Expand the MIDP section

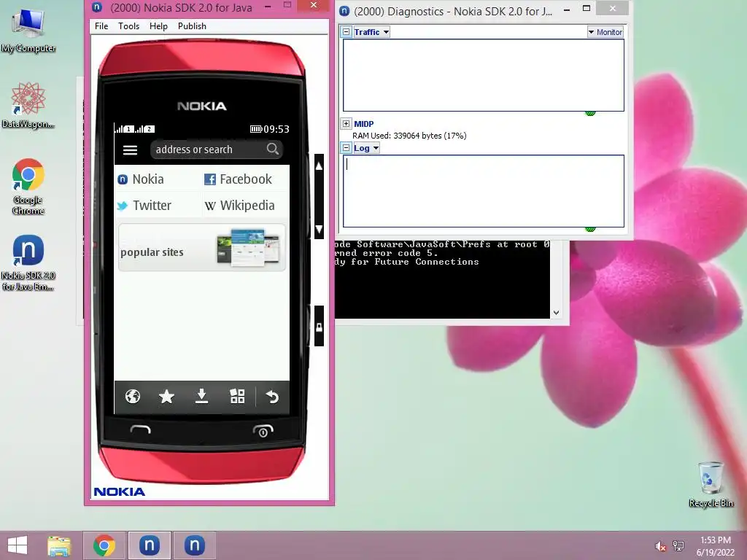coord(346,124)
